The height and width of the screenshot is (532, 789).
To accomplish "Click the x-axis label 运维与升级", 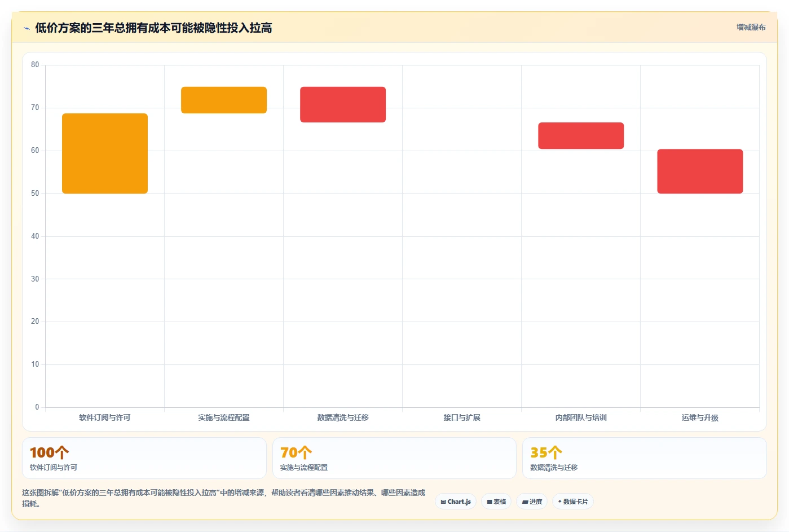I will (700, 417).
